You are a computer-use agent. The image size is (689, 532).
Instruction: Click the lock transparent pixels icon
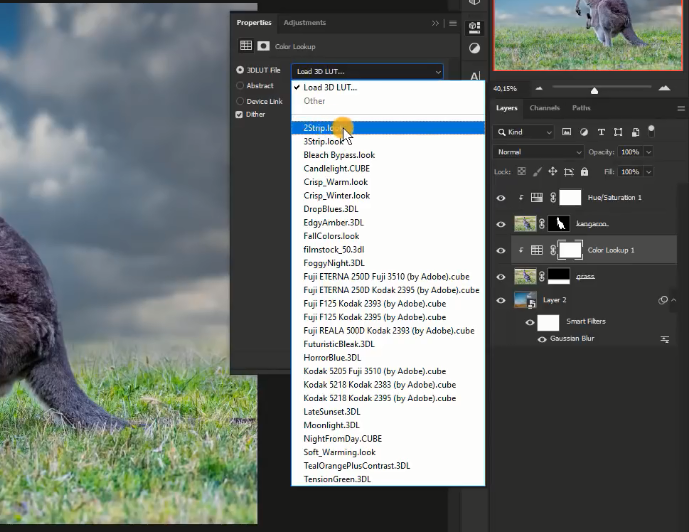point(521,172)
